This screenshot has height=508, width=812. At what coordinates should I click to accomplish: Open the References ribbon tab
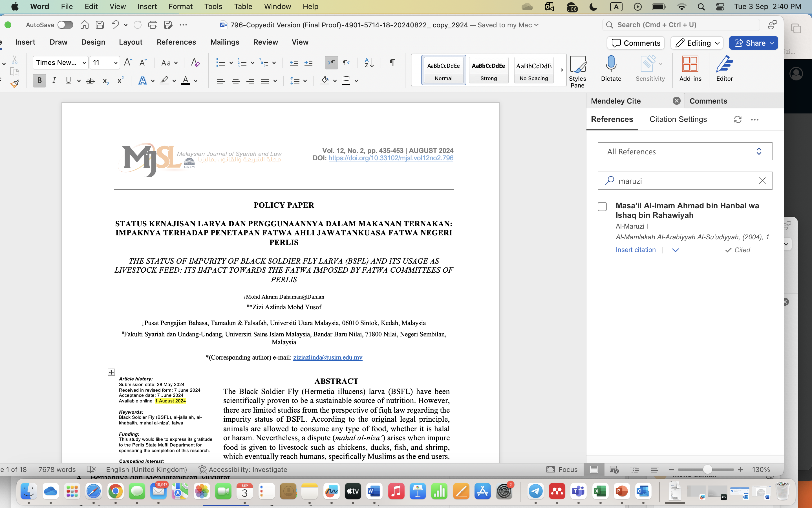tap(176, 42)
